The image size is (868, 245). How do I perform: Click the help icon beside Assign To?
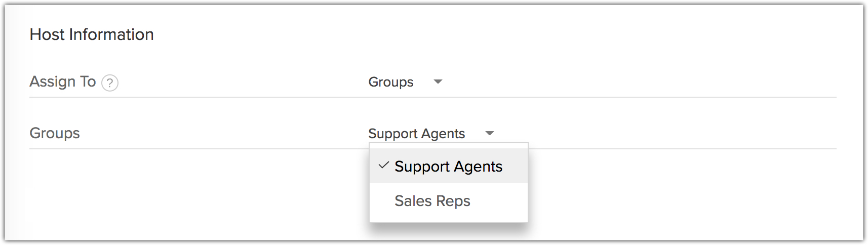point(110,83)
